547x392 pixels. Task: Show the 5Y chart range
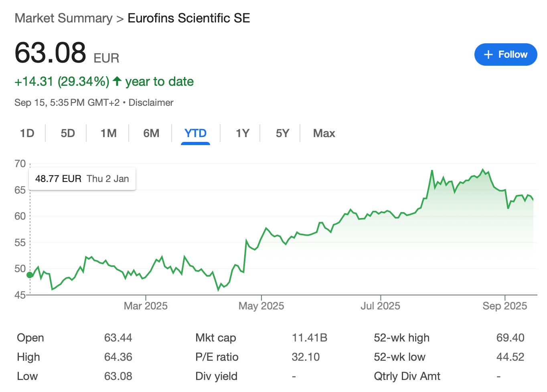point(282,133)
